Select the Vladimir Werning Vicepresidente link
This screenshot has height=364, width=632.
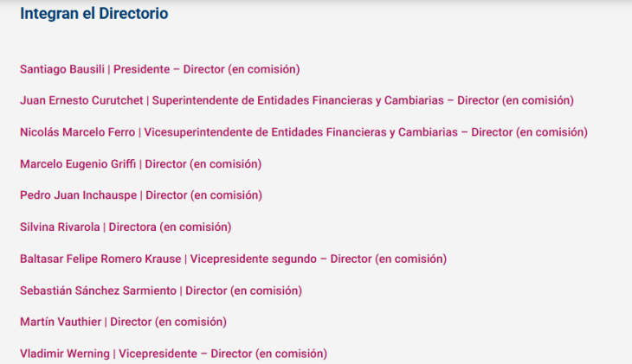click(174, 354)
